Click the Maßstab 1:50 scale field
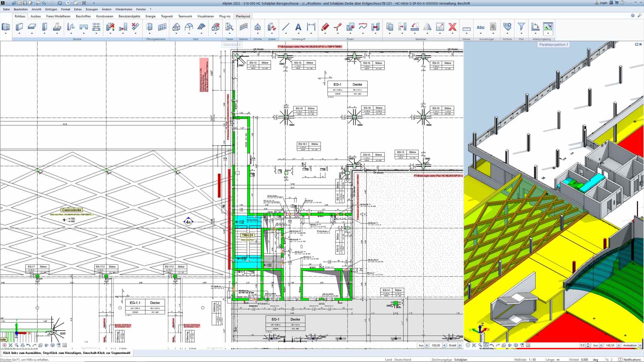The width and height of the screenshot is (644, 362). tap(532, 360)
